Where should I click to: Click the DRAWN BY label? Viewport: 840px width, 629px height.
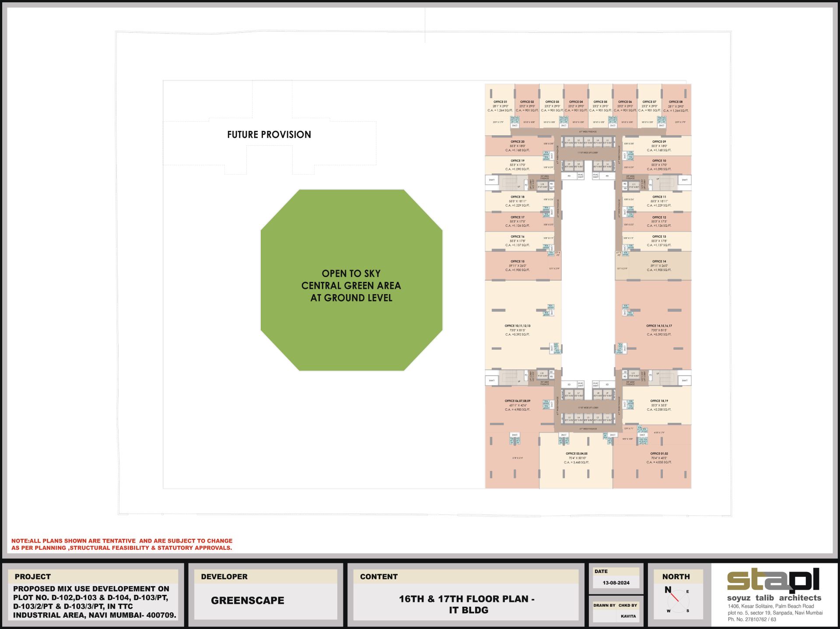(x=604, y=606)
